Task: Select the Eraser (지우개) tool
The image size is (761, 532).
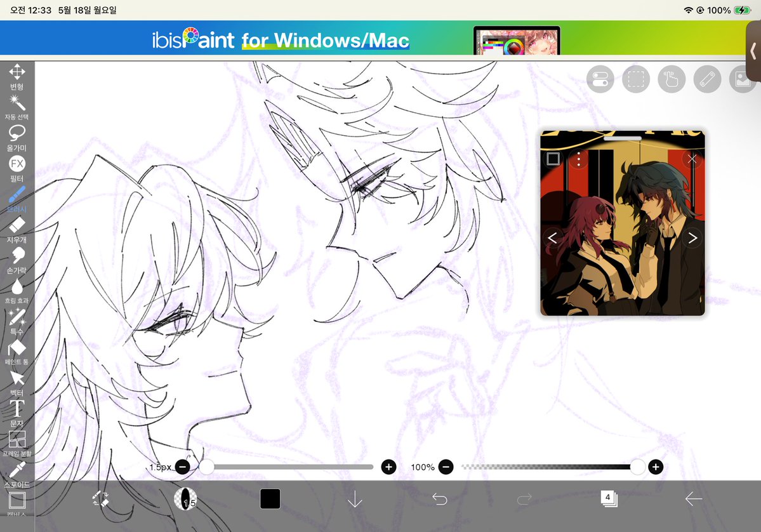Action: click(17, 230)
